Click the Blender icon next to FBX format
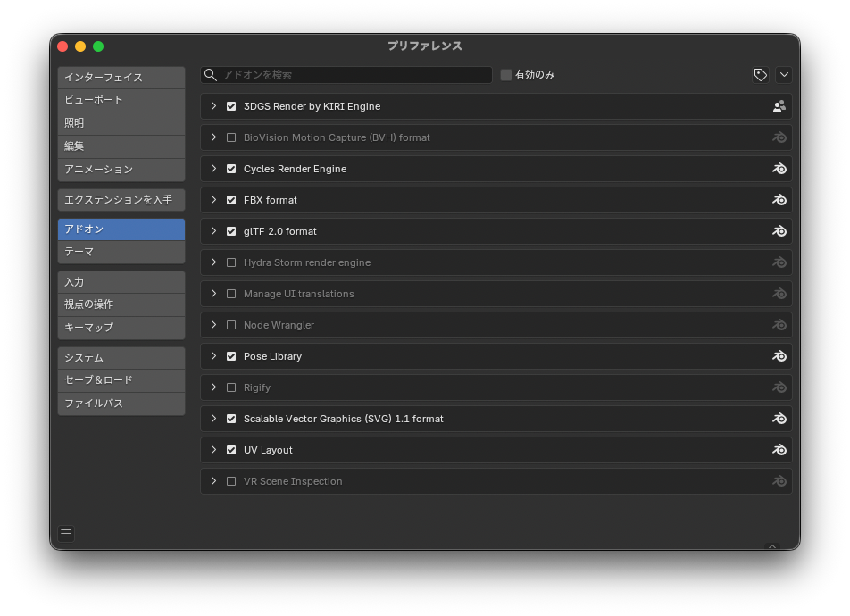 pos(779,200)
